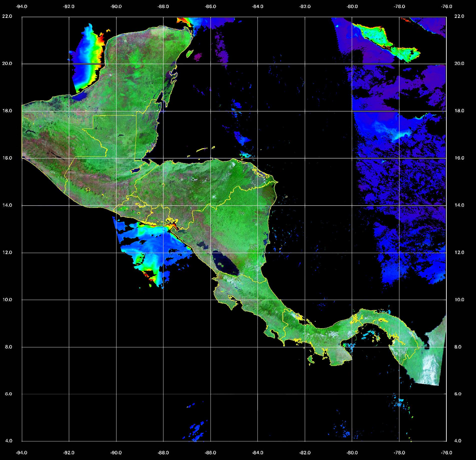
Task: Click the -76.0 longitude label on top axis
Action: point(447,7)
